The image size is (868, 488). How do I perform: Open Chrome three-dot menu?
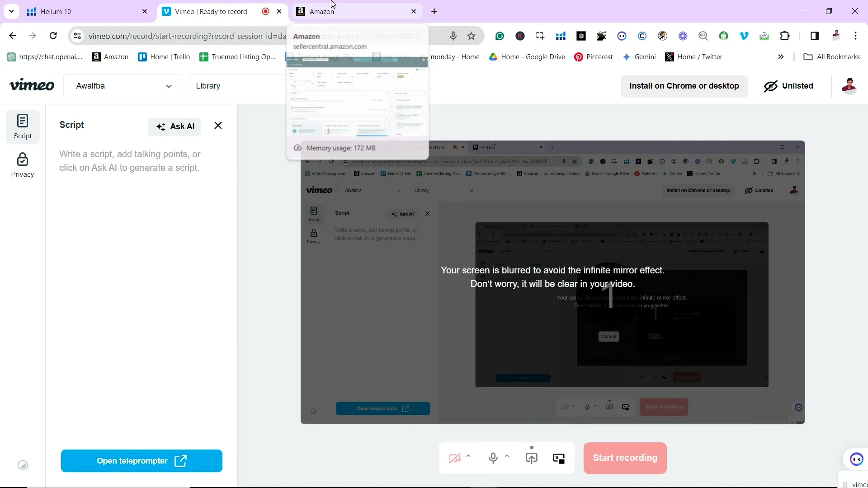pos(855,36)
